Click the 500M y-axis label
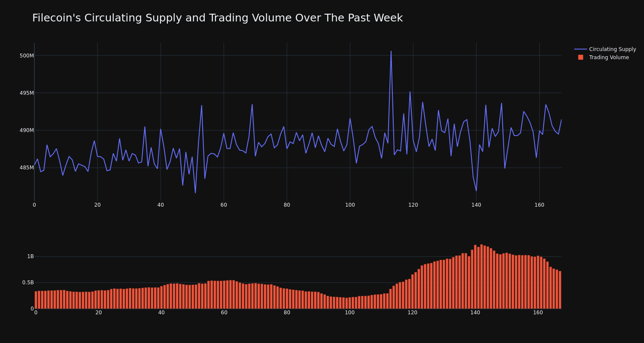The image size is (644, 343). (27, 56)
